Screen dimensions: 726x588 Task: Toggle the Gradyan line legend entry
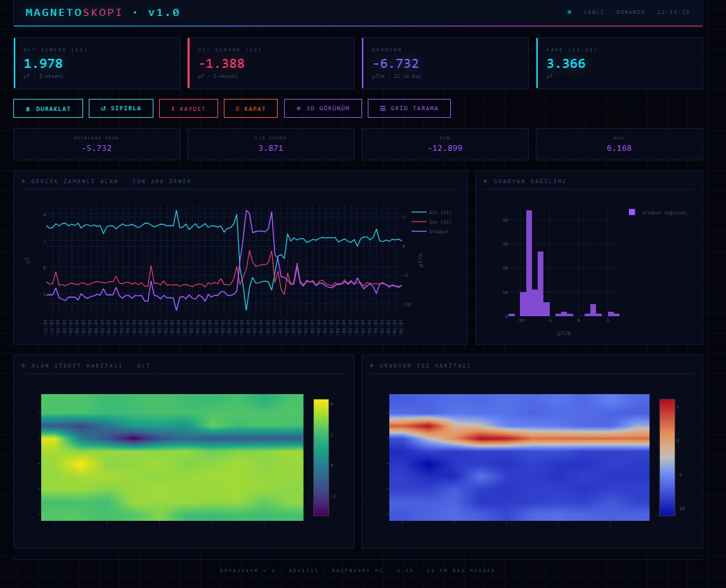431,232
